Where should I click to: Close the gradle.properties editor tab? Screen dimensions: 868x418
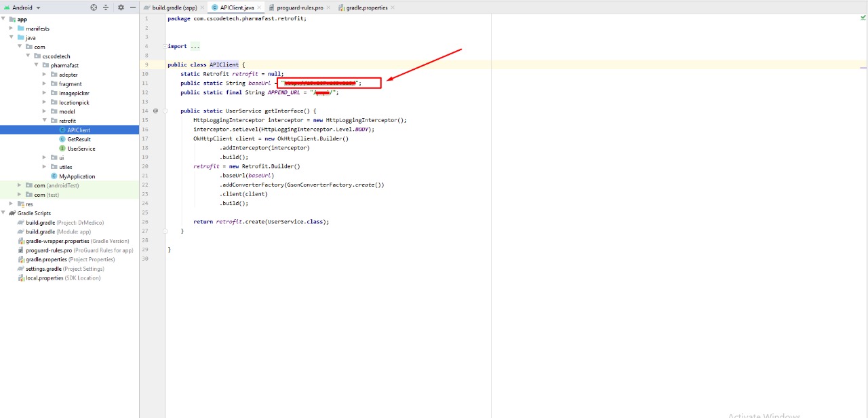click(393, 7)
